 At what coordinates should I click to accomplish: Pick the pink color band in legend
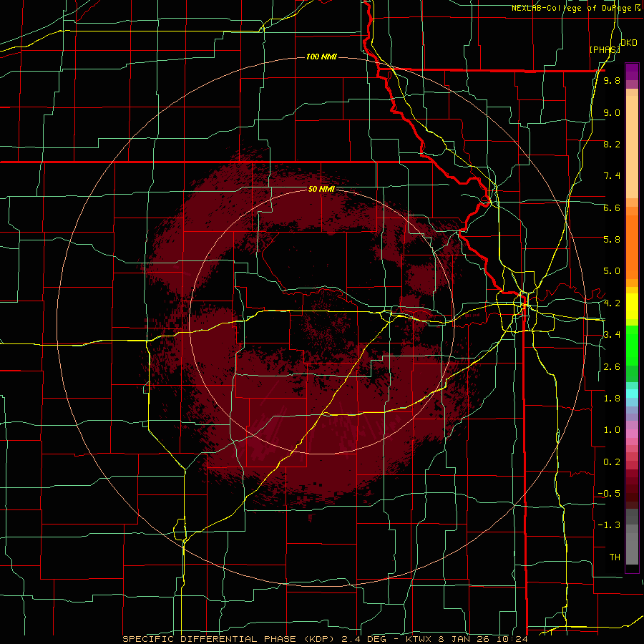(x=632, y=434)
